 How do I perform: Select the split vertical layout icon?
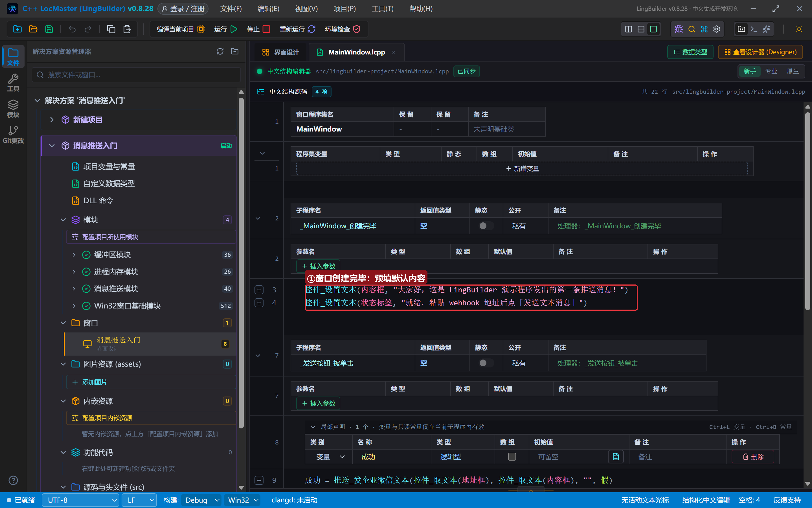pyautogui.click(x=629, y=29)
